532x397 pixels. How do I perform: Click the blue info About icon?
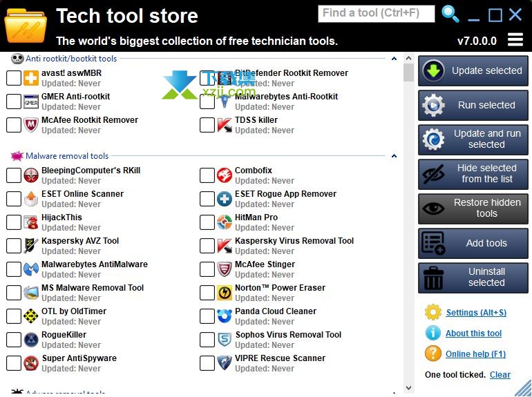[x=433, y=333]
